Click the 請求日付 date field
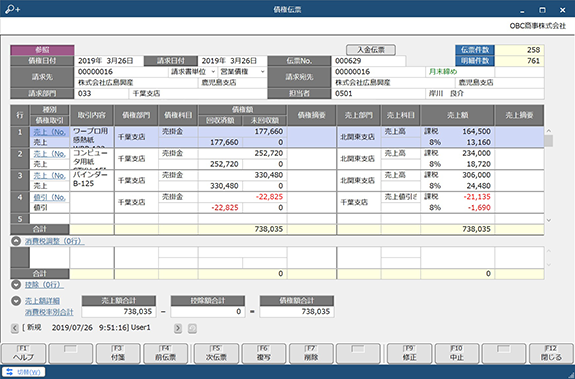The height and width of the screenshot is (379, 575). point(232,61)
